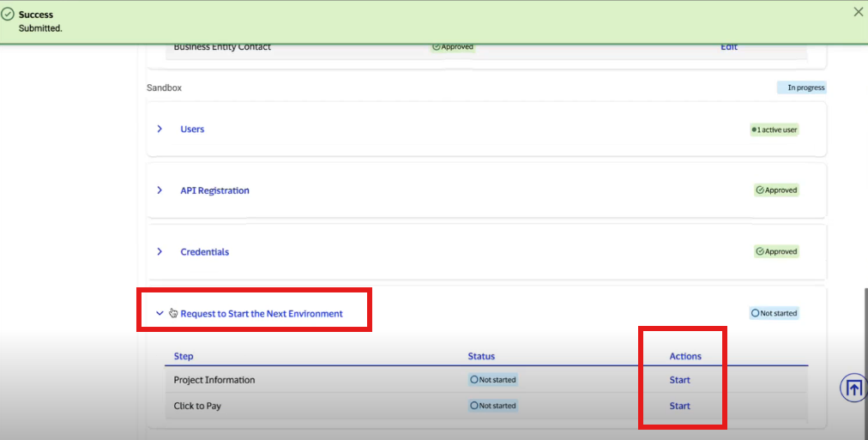Click the Status column header
The height and width of the screenshot is (440, 868).
(x=481, y=357)
